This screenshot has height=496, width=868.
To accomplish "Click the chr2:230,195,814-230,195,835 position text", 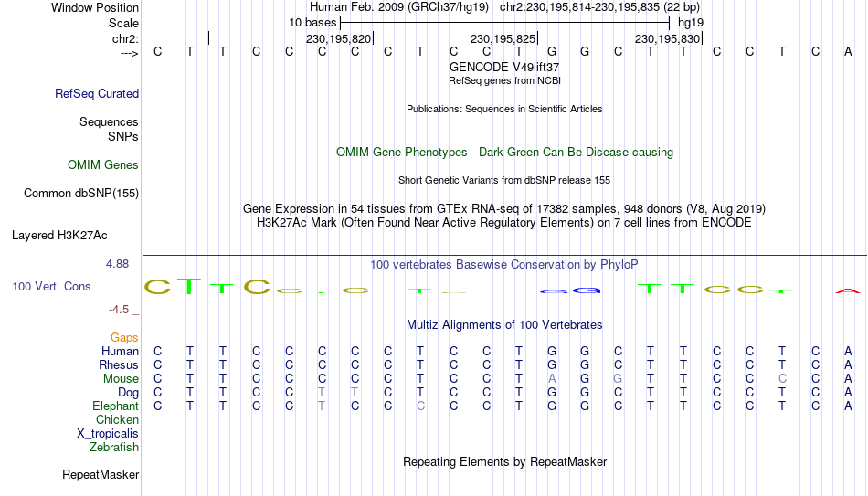I will (579, 7).
